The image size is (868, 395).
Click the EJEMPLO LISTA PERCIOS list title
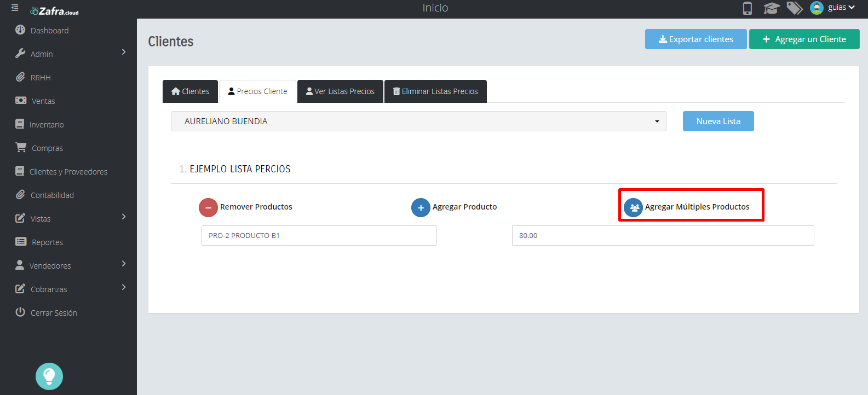[x=240, y=169]
